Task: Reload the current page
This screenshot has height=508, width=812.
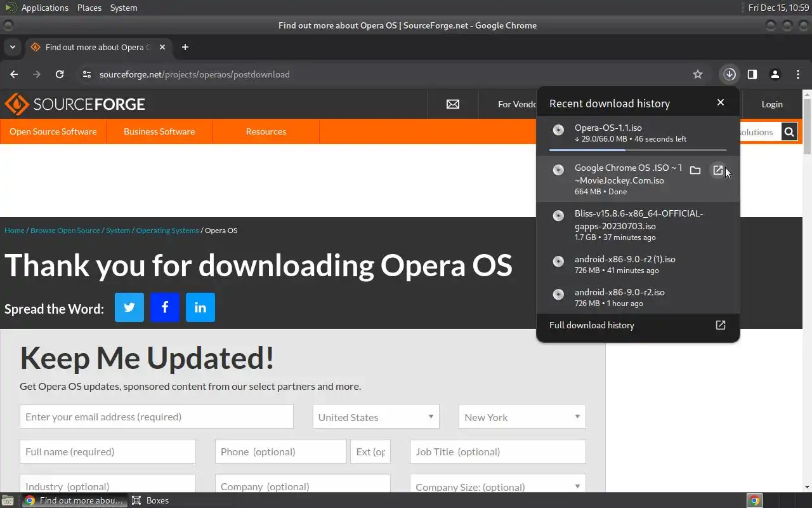Action: tap(60, 74)
